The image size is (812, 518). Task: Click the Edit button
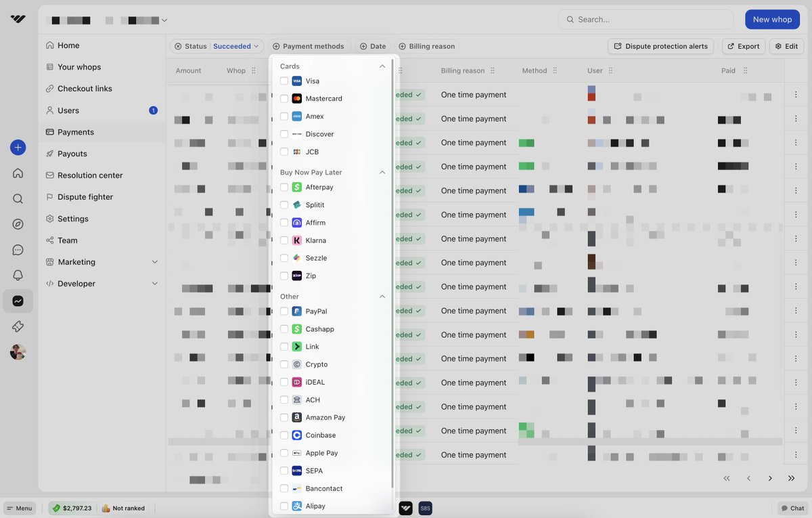click(x=786, y=46)
